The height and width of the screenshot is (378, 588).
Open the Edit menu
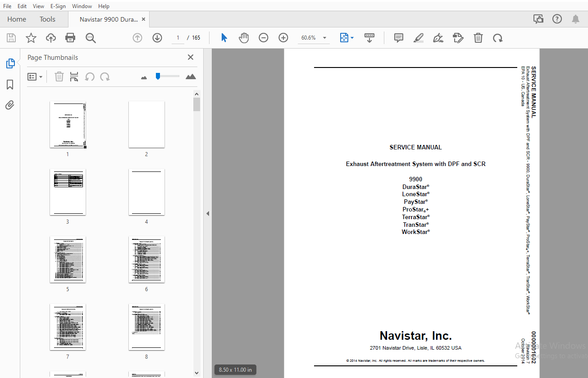pyautogui.click(x=22, y=6)
